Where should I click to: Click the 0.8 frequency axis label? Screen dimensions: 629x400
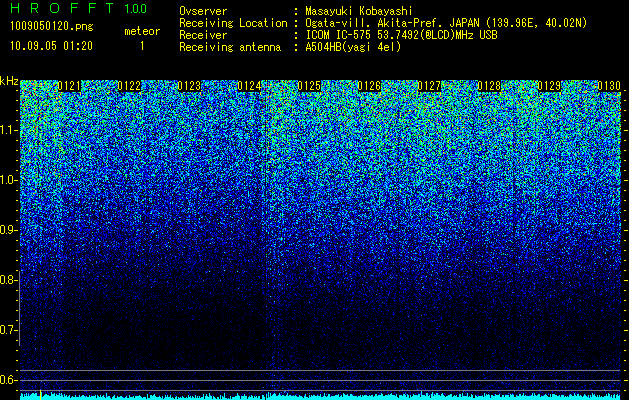[x=8, y=280]
